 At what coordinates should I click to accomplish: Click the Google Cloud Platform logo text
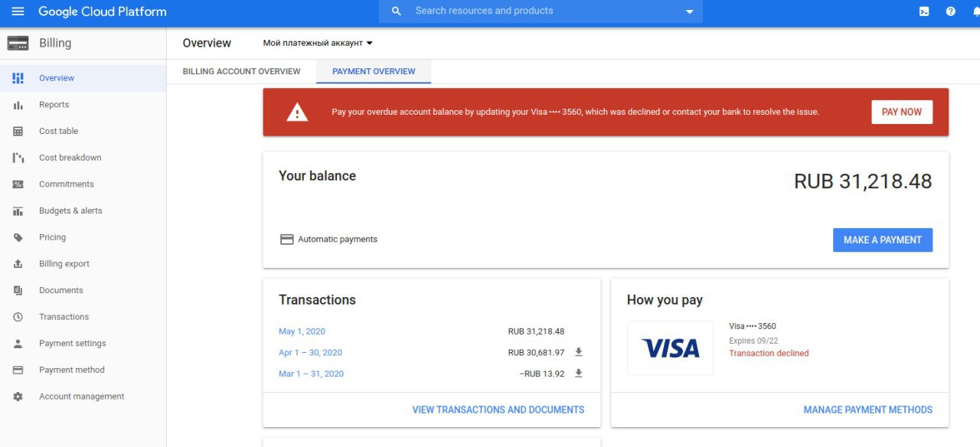103,11
